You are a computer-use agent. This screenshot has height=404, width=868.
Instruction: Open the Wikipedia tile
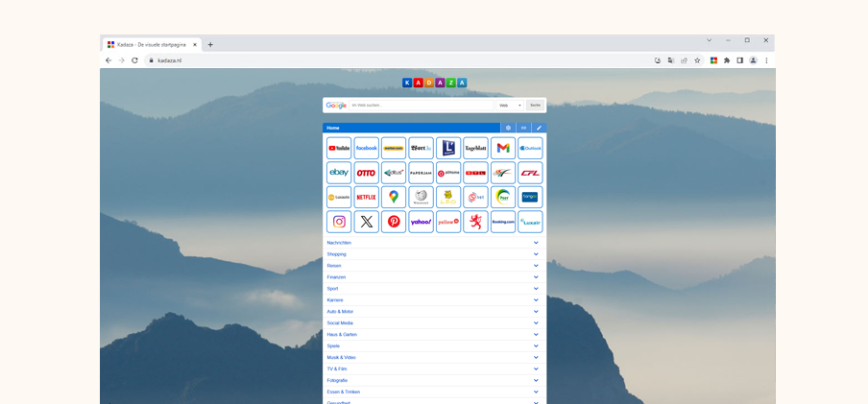pyautogui.click(x=421, y=197)
